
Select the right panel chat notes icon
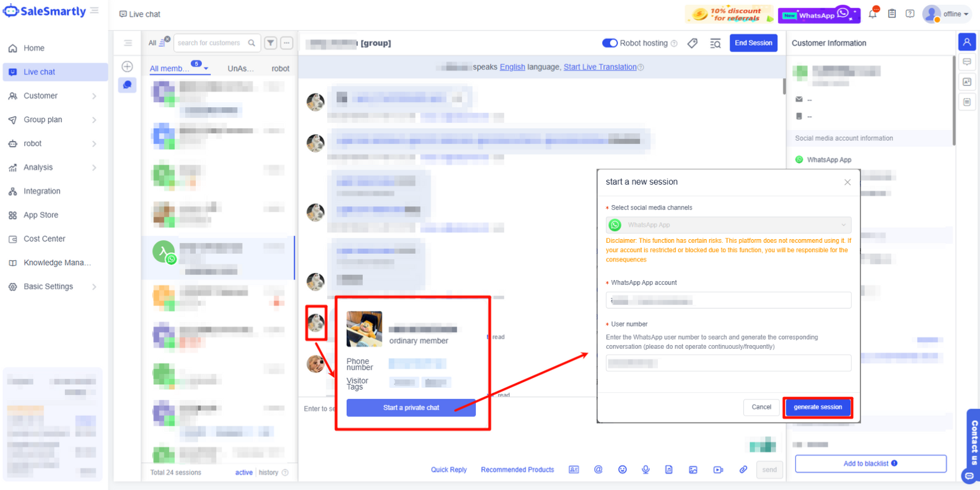[967, 62]
